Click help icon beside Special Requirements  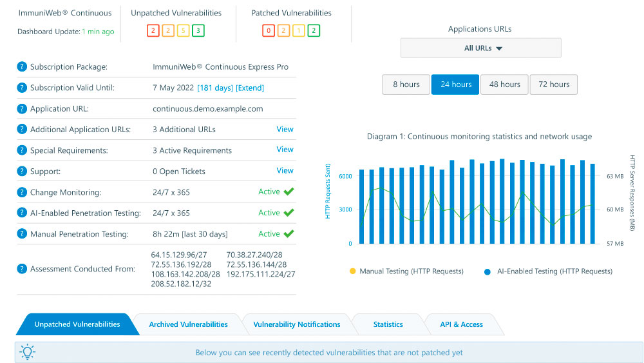point(23,150)
